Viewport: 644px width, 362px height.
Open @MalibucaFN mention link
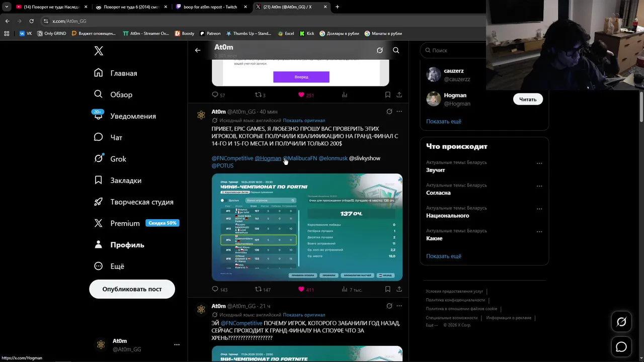[300, 158]
